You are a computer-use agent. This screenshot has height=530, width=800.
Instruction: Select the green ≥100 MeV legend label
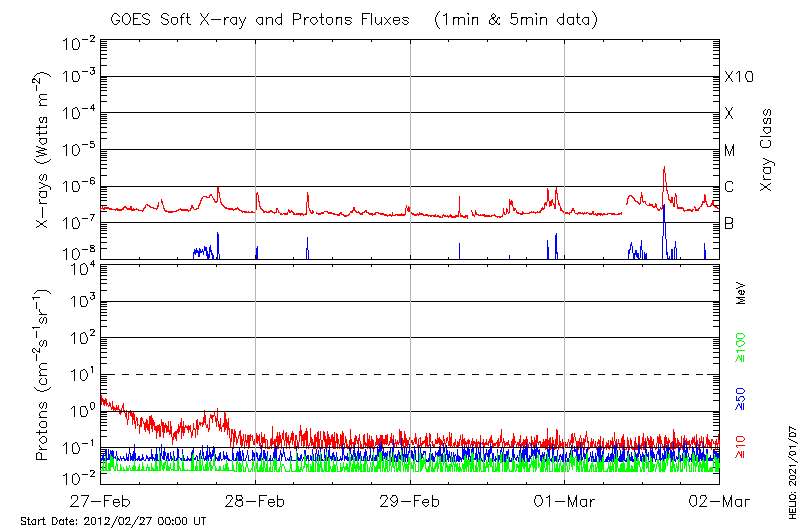pyautogui.click(x=741, y=350)
